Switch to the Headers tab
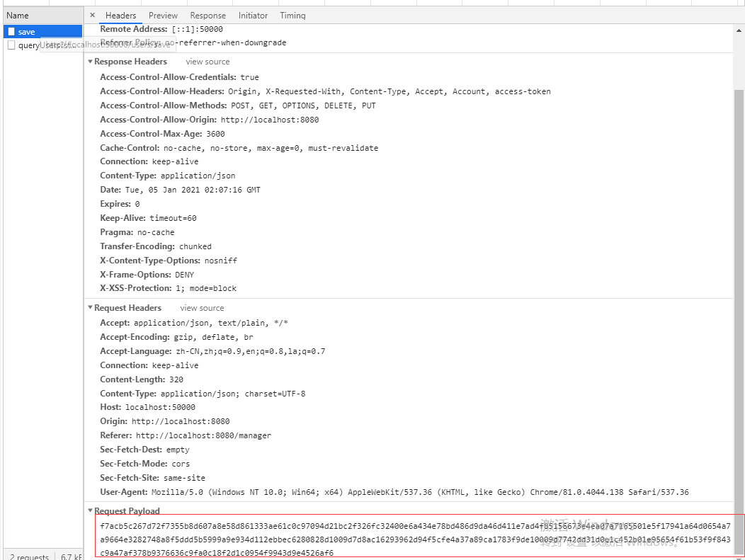The image size is (745, 560). click(120, 16)
